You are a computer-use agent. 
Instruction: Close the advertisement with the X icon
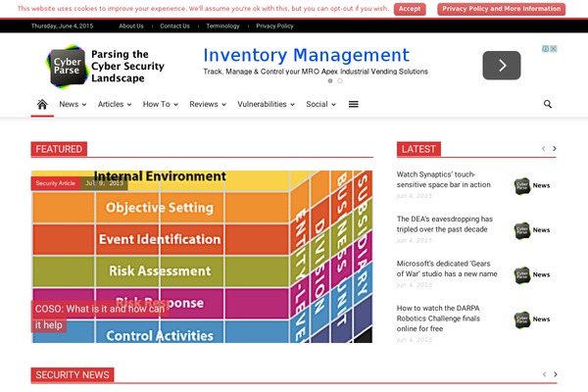554,49
